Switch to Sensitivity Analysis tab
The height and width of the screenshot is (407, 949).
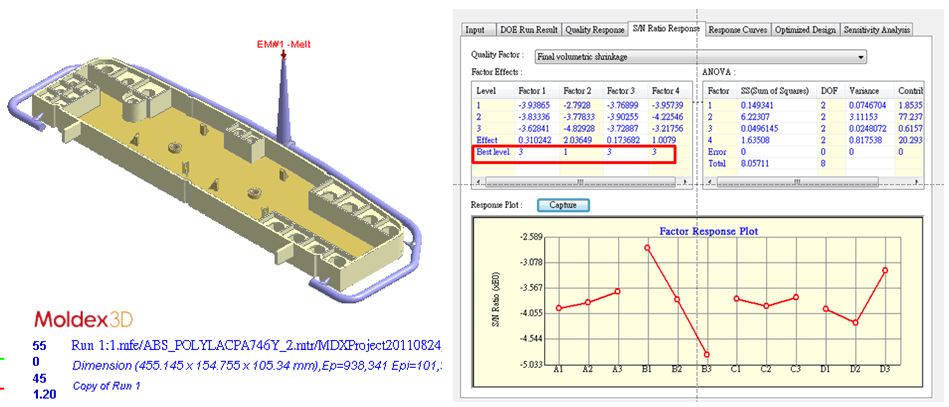[876, 30]
